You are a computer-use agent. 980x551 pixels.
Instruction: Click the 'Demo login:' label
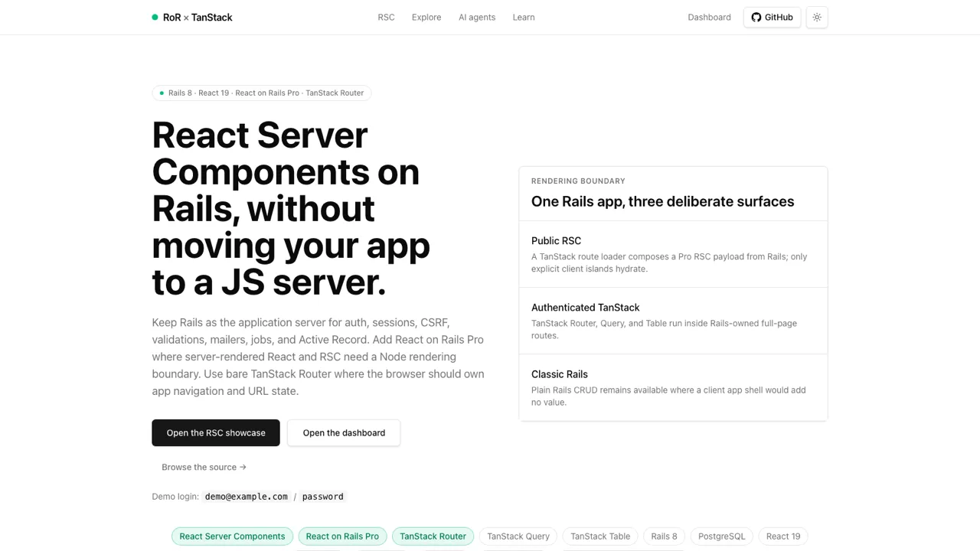pos(175,497)
